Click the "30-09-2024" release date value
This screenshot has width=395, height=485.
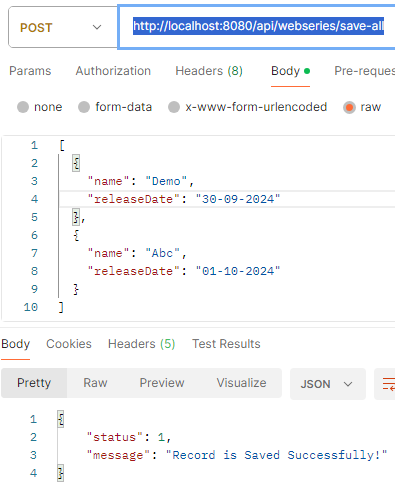click(x=238, y=199)
